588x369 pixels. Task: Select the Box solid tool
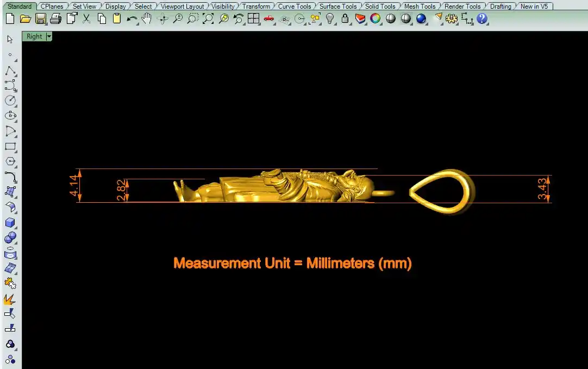[10, 223]
